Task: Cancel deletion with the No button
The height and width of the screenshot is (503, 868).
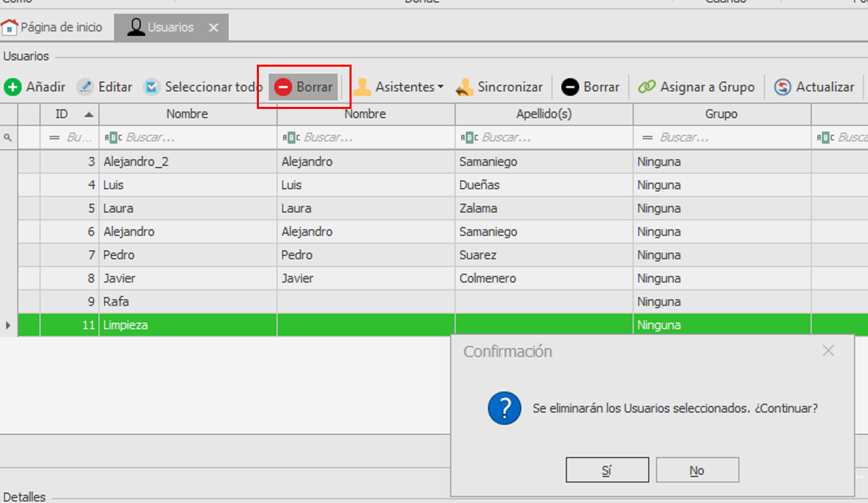Action: click(697, 470)
